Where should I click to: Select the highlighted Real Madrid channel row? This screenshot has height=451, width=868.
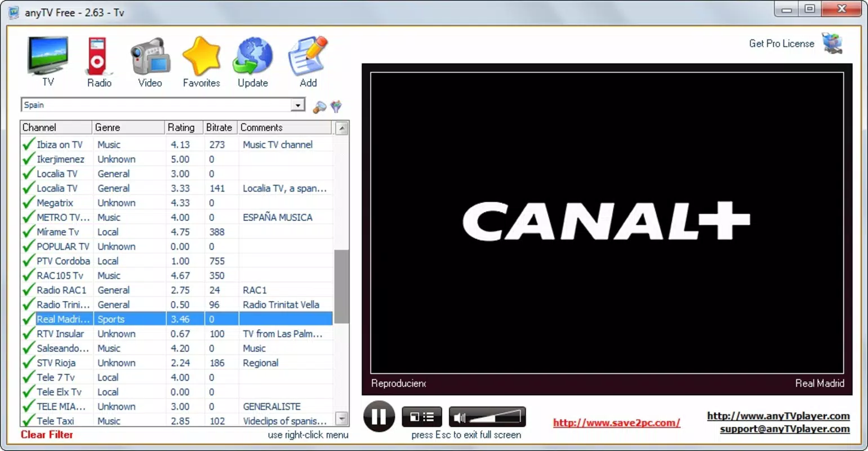click(177, 319)
